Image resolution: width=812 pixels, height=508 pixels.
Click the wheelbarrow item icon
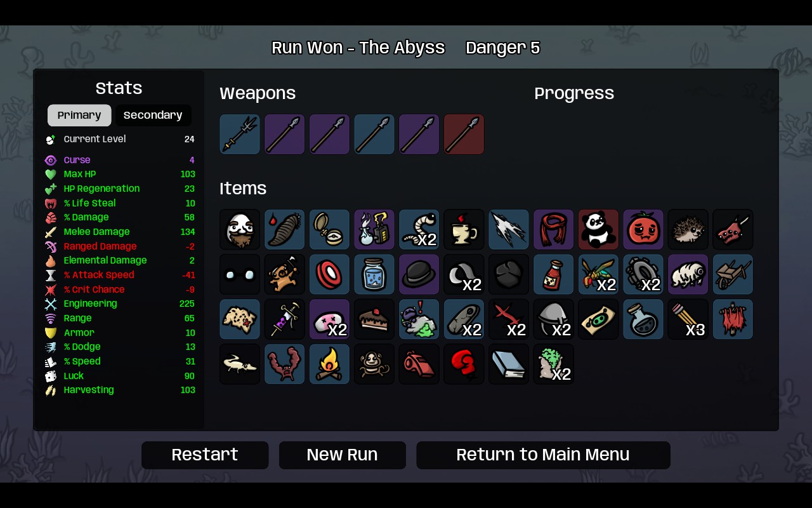coord(733,274)
